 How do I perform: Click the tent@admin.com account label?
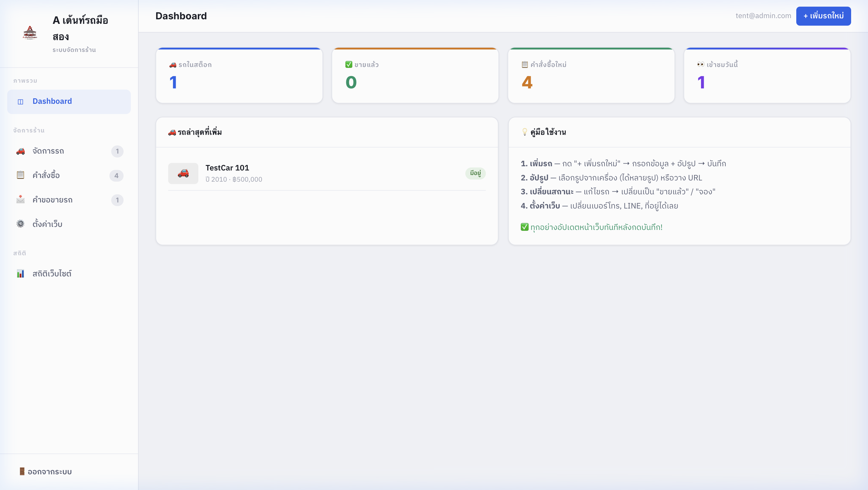coord(763,16)
